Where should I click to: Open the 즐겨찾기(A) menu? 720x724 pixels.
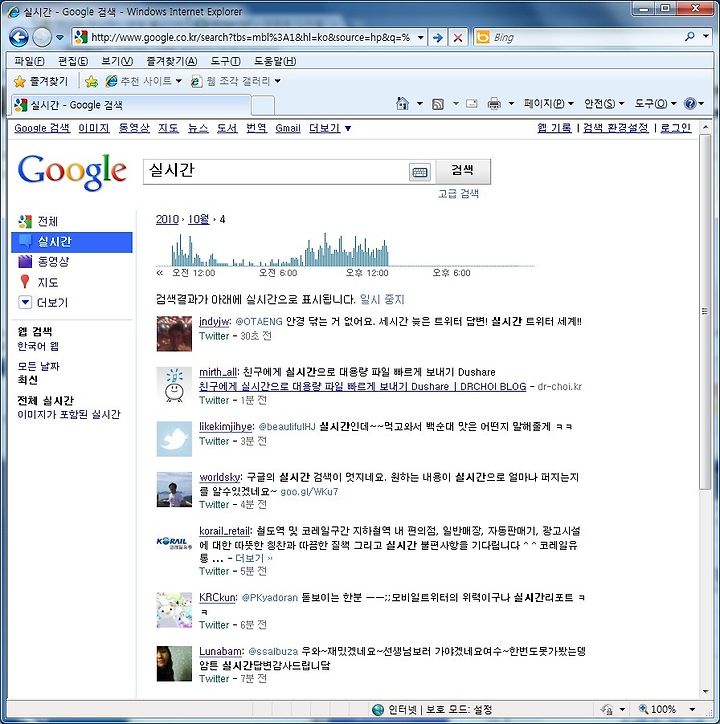171,61
